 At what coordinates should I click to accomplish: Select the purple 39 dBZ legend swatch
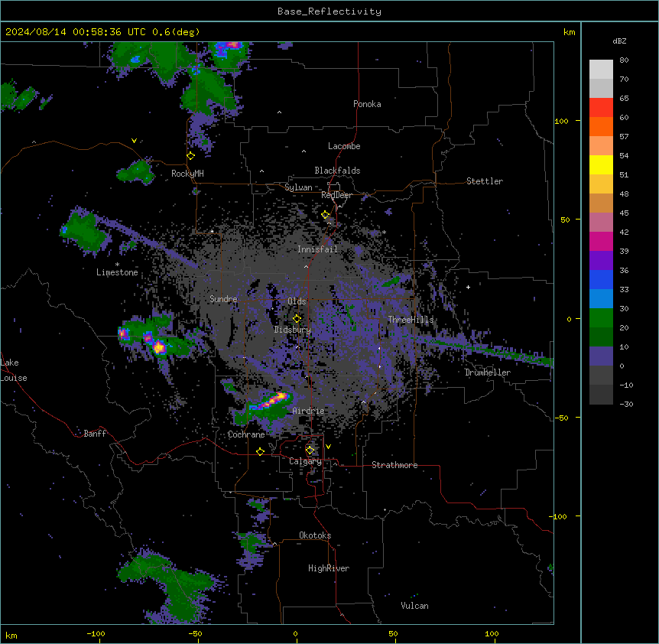[601, 260]
